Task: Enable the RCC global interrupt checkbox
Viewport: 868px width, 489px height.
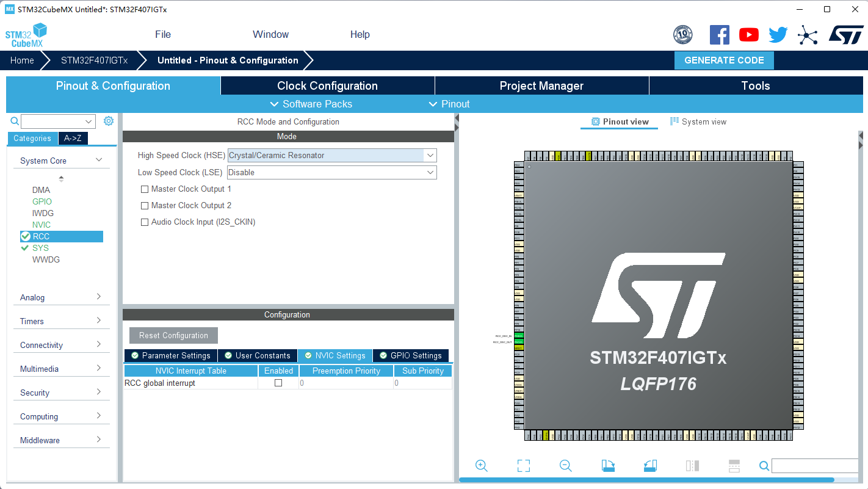Action: [278, 383]
